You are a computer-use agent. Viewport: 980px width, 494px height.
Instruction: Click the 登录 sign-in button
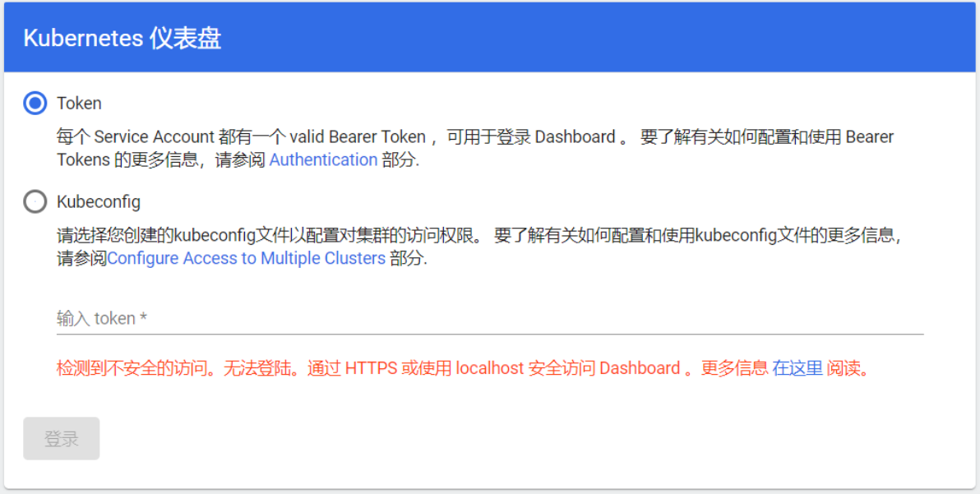(x=61, y=438)
